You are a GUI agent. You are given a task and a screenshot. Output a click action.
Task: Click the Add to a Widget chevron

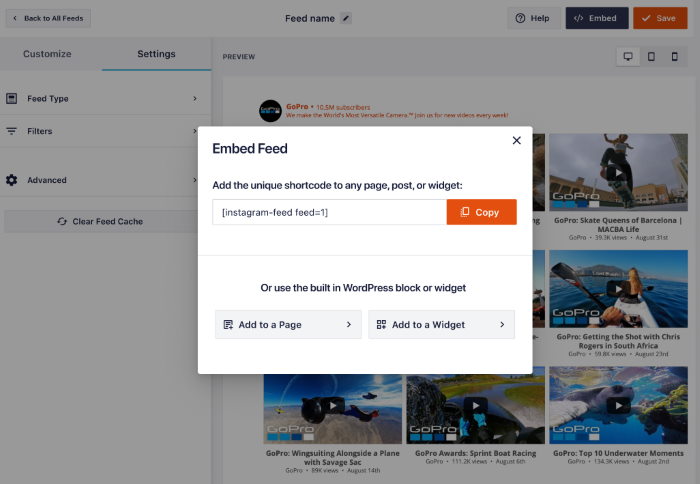click(502, 325)
